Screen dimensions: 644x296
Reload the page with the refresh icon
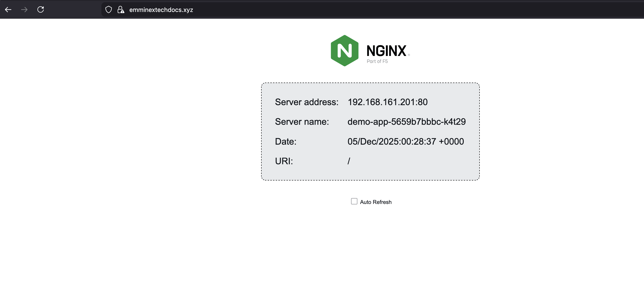tap(41, 10)
